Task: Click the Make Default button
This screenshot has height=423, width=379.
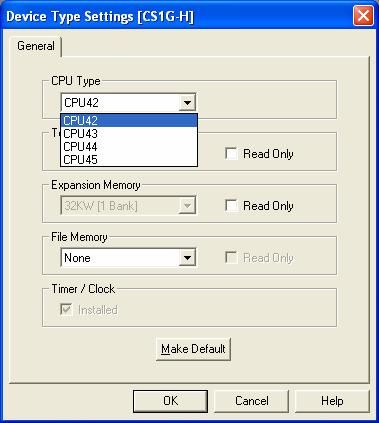Action: click(193, 349)
